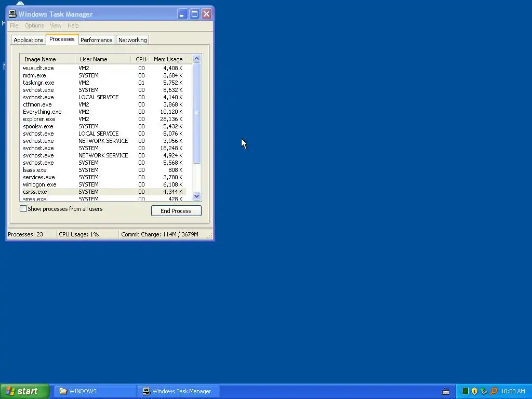This screenshot has width=532, height=399.
Task: Select the taskmgr.exe process row
Action: point(103,83)
